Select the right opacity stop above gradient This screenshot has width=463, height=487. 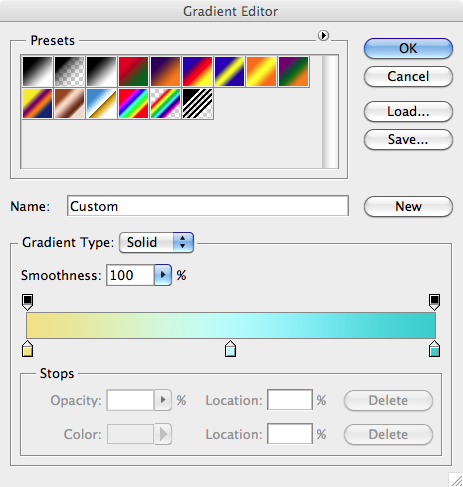pyautogui.click(x=434, y=302)
